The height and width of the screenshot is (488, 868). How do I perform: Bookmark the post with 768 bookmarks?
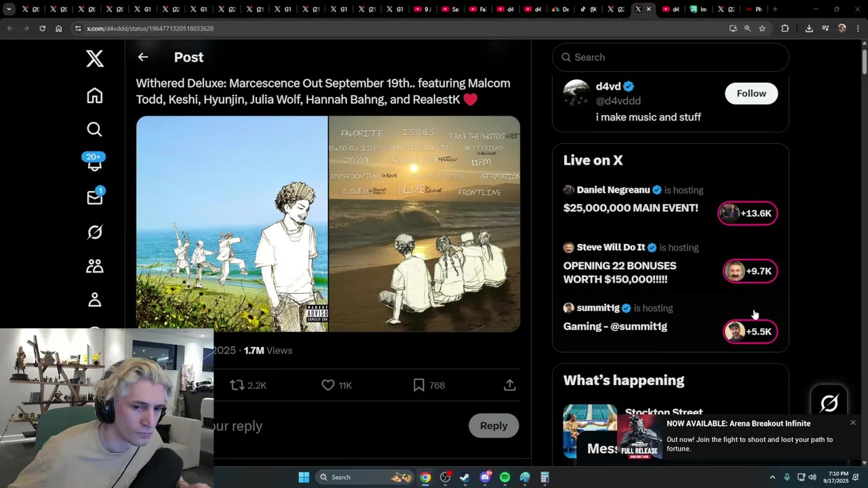point(429,385)
